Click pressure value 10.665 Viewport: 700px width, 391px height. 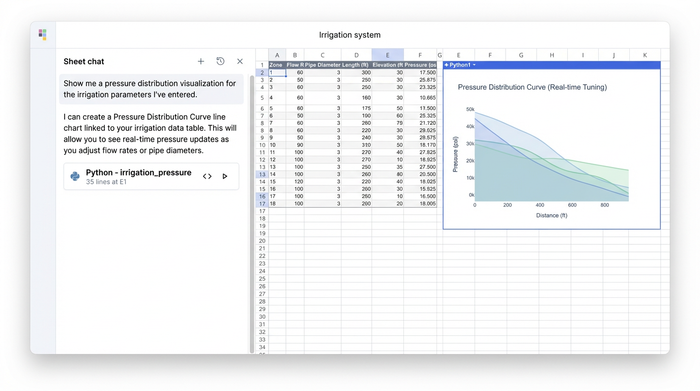click(420, 98)
